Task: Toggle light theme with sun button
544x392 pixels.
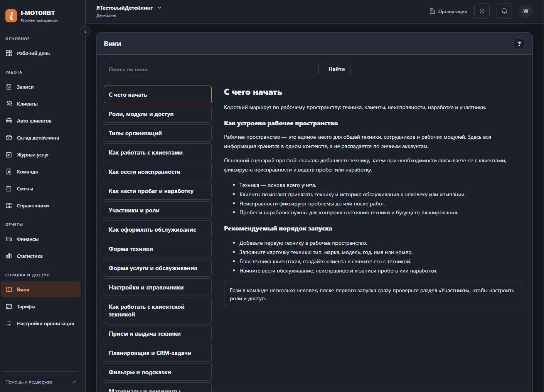Action: tap(482, 11)
